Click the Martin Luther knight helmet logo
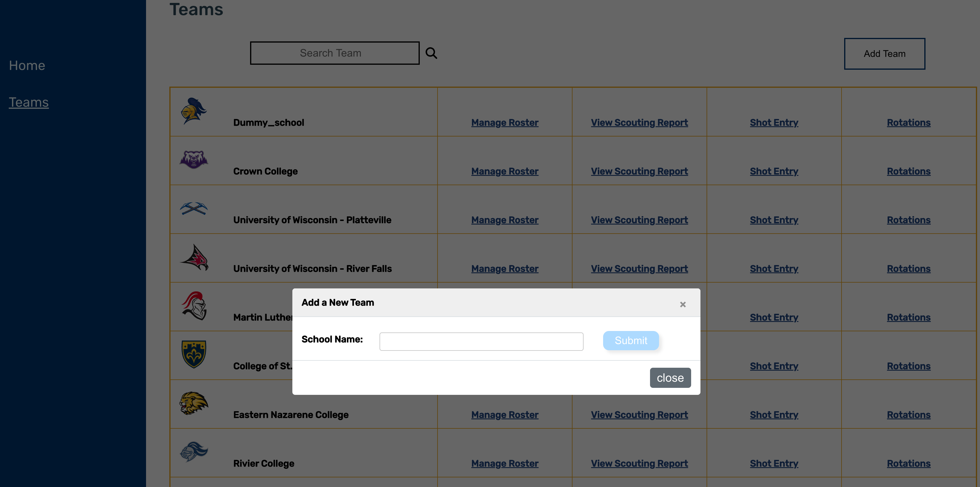Image resolution: width=980 pixels, height=487 pixels. [x=194, y=306]
